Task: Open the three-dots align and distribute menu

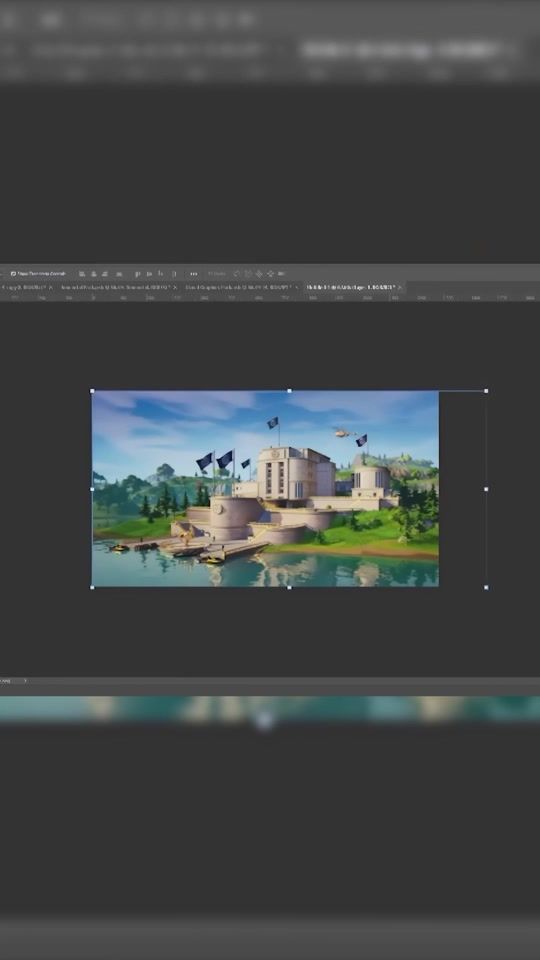Action: click(193, 274)
